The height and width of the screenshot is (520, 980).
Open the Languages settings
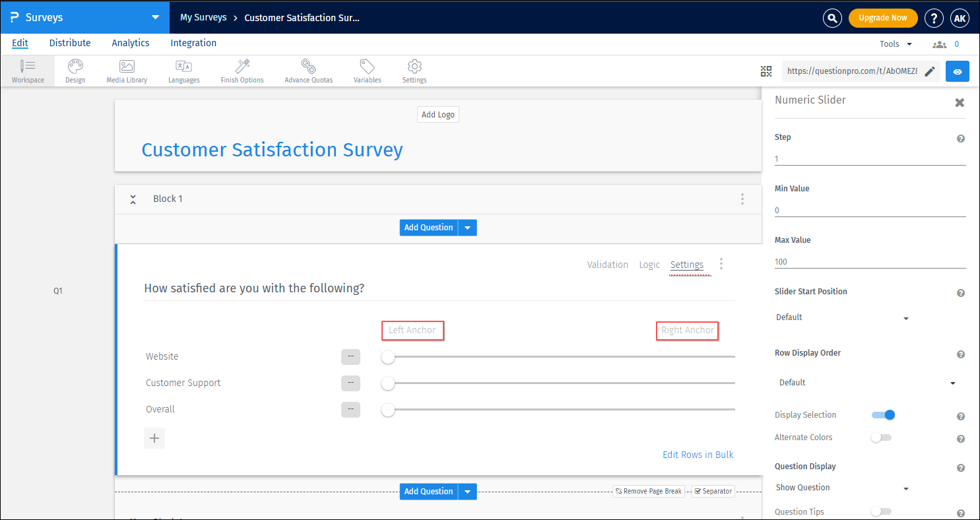pyautogui.click(x=183, y=71)
